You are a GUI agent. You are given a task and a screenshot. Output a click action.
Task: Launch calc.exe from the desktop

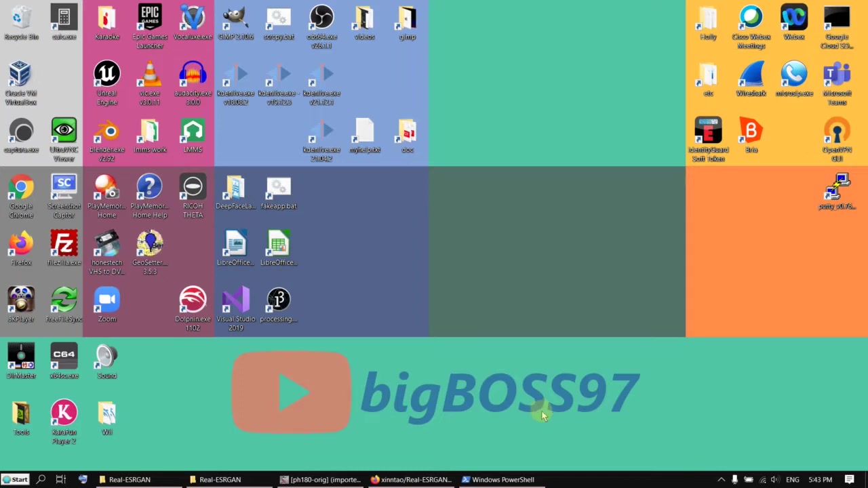[x=64, y=23]
